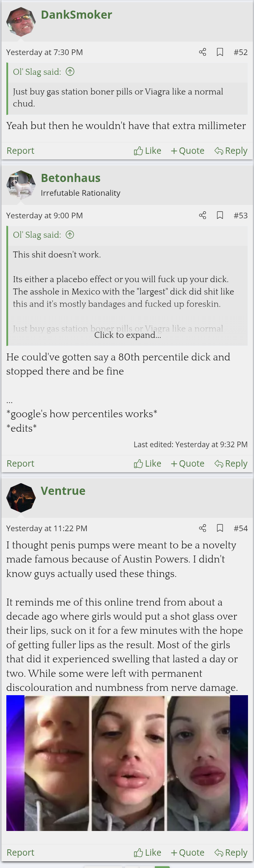Viewport: 254px width, 868px height.
Task: Go to quoted source arrow in post #53
Action: (x=70, y=235)
